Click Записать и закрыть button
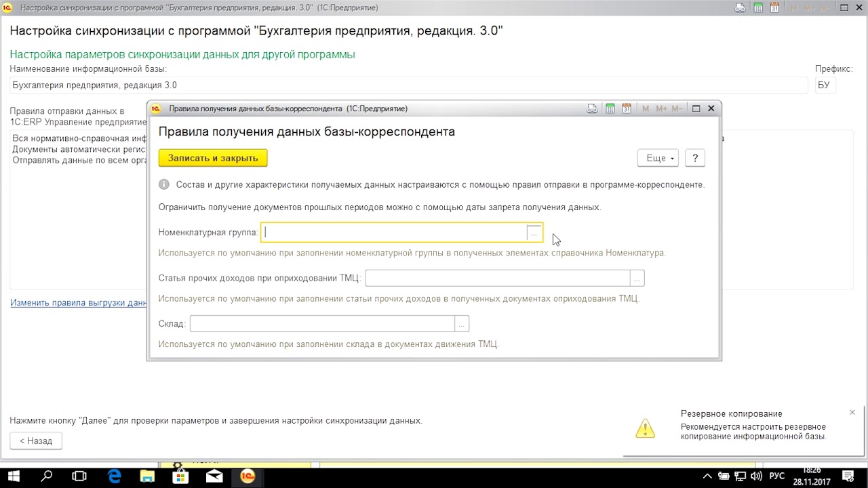This screenshot has height=488, width=868. 213,158
